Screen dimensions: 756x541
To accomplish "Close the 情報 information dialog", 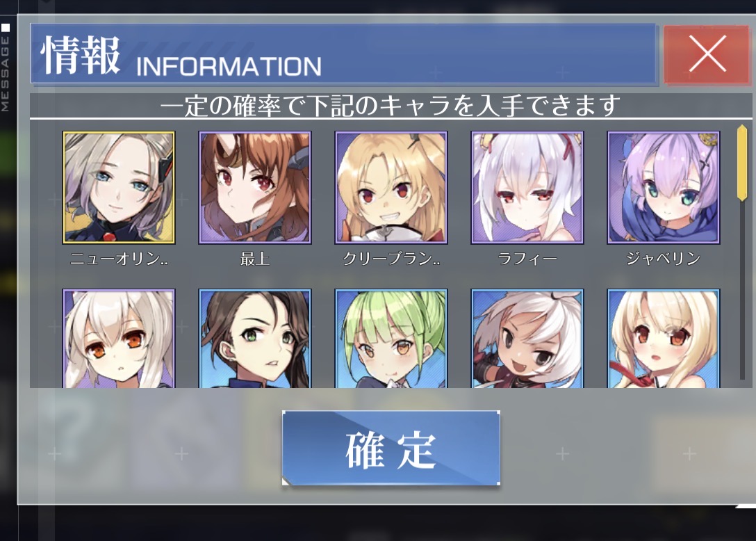I will (707, 54).
